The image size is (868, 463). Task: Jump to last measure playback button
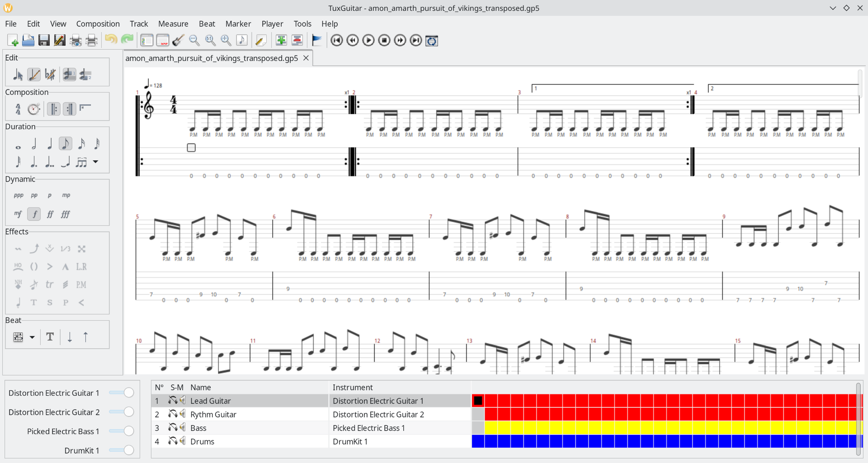pos(416,41)
